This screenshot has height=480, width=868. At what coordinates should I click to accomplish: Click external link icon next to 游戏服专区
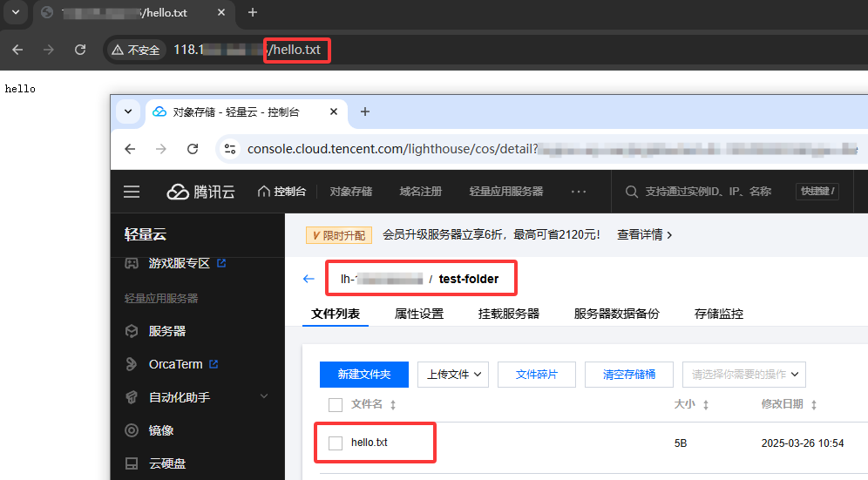[x=221, y=263]
